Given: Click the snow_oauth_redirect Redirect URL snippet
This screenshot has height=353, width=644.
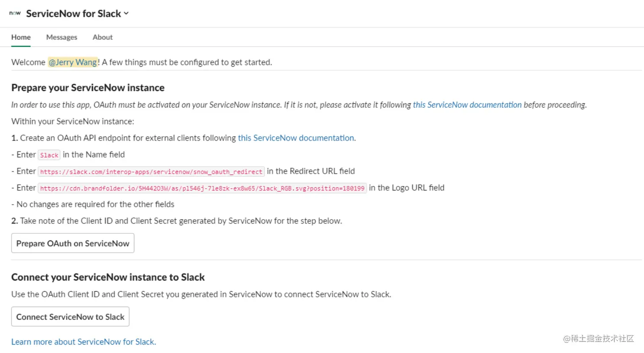Looking at the screenshot, I should [x=151, y=171].
